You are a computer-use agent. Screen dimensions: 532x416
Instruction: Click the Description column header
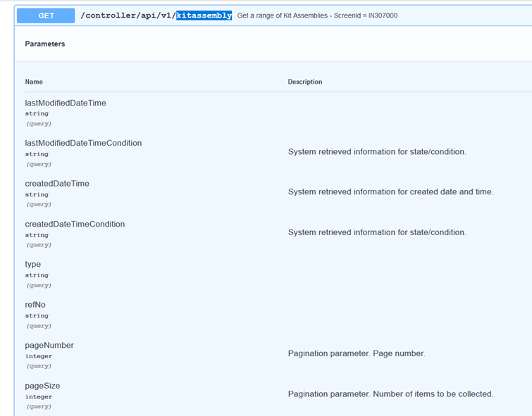click(305, 82)
